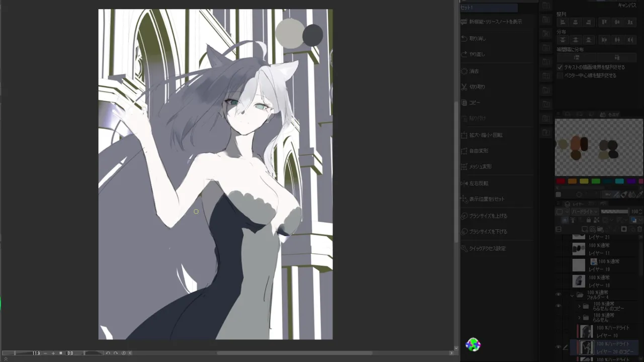
Task: Click the equal vertical spacing button
Action: 577,58
